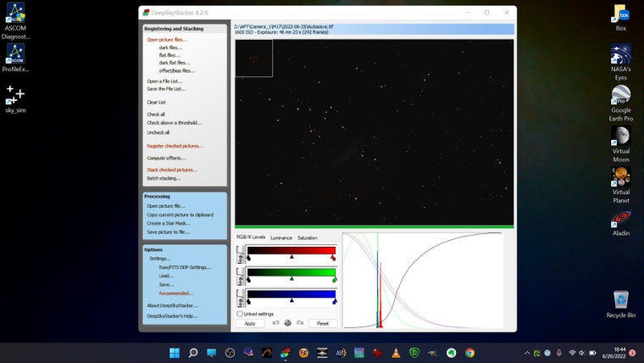Open Evernote elephant icon in taskbar
Screen dimensions: 644x363
(452, 353)
